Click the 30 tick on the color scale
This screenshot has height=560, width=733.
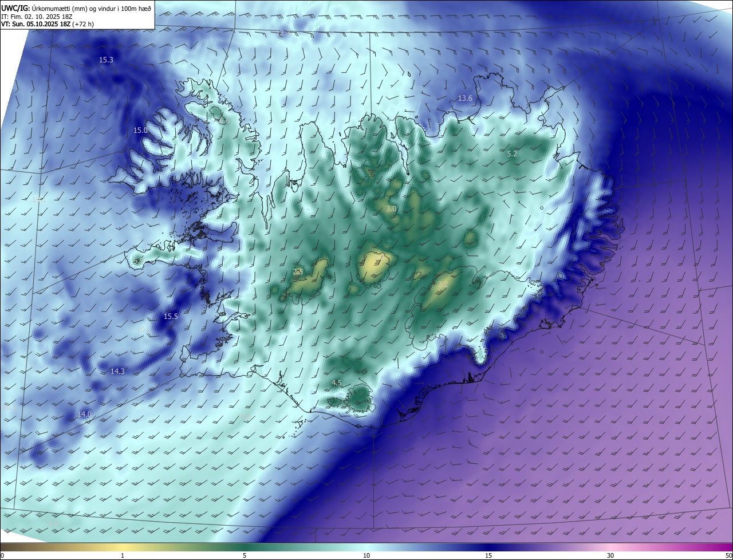pyautogui.click(x=610, y=556)
